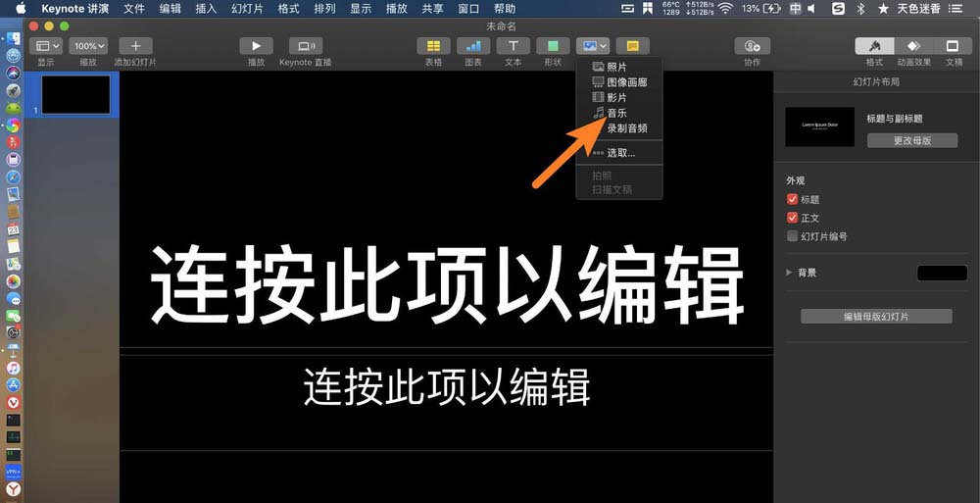Start slideshow with Play (播放) button
Screen dimensions: 980x503
pyautogui.click(x=256, y=46)
